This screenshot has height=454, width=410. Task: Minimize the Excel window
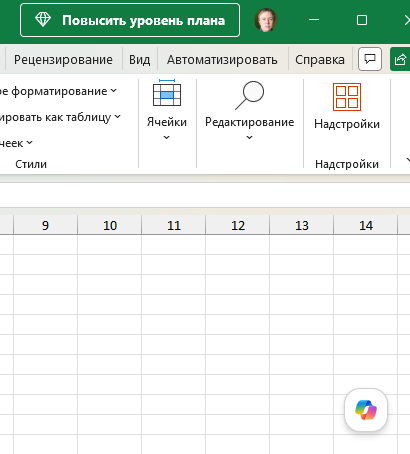(x=314, y=20)
